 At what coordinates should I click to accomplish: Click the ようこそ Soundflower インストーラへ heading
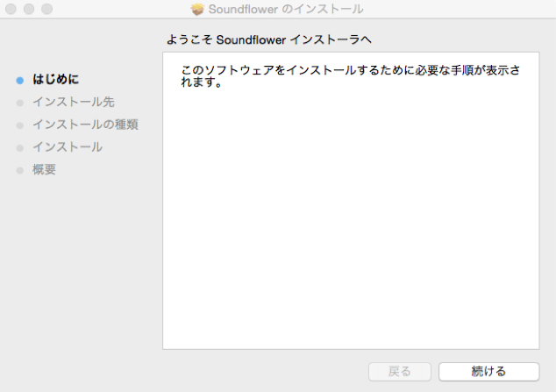click(269, 39)
